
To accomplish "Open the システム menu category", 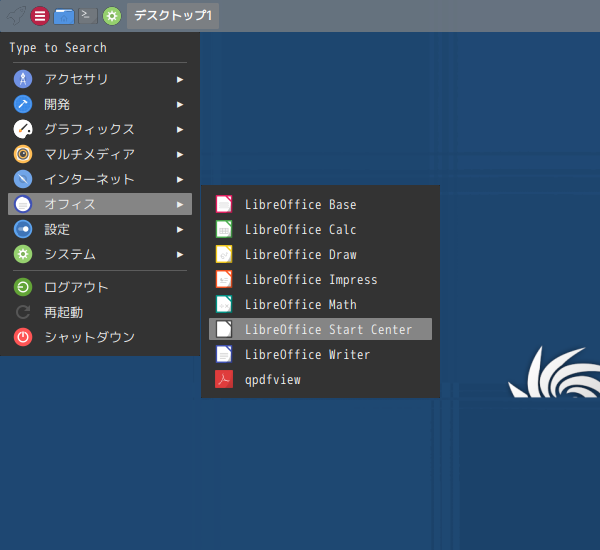I will pyautogui.click(x=100, y=254).
